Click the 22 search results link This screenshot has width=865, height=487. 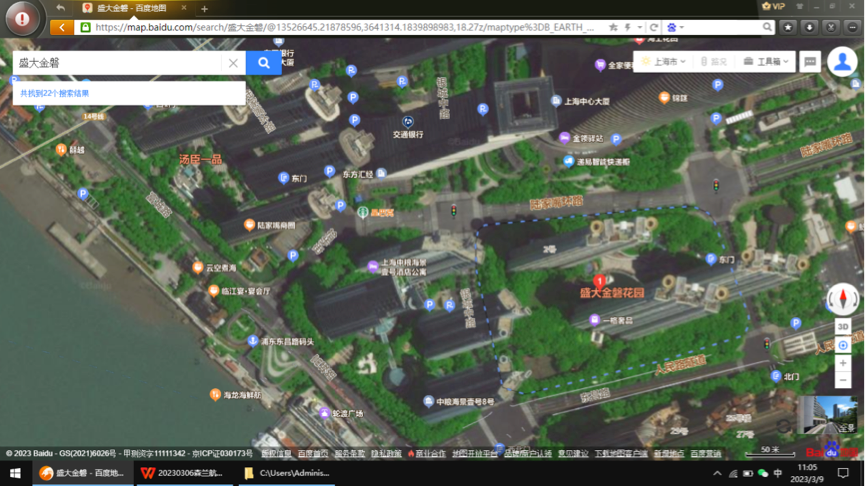[x=55, y=93]
